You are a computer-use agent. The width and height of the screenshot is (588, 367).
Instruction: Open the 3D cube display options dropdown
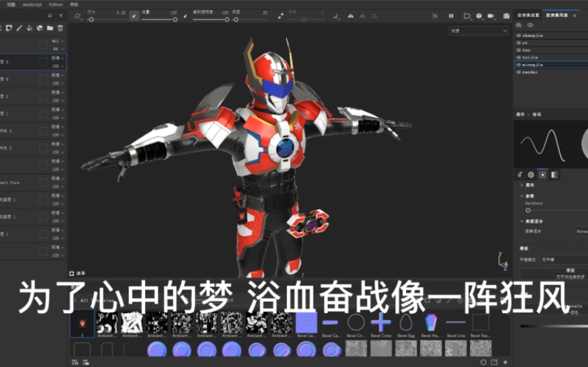tap(480, 16)
